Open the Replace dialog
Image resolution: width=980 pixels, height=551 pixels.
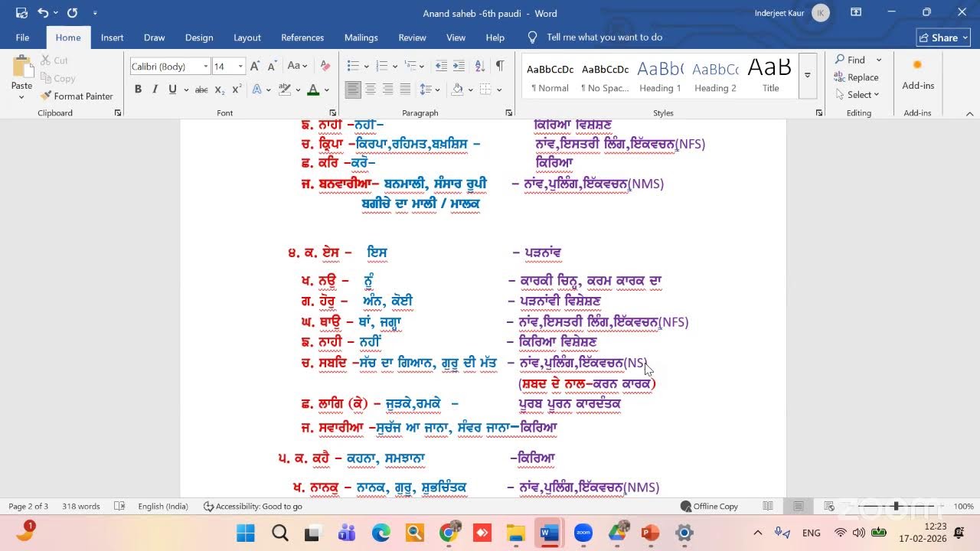856,77
